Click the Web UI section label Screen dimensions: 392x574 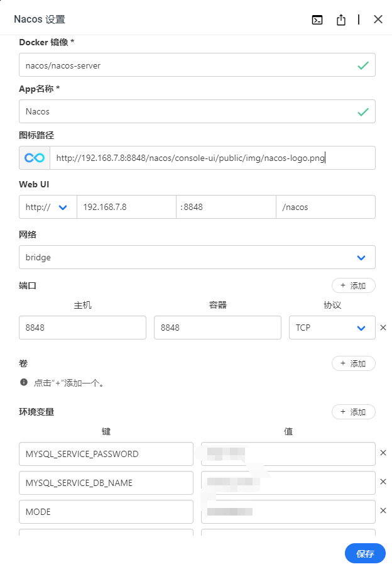coord(34,184)
